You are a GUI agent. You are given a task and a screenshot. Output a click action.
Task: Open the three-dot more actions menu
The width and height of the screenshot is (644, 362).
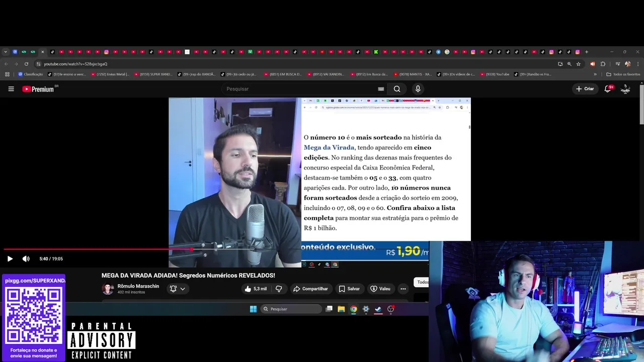coord(403,289)
